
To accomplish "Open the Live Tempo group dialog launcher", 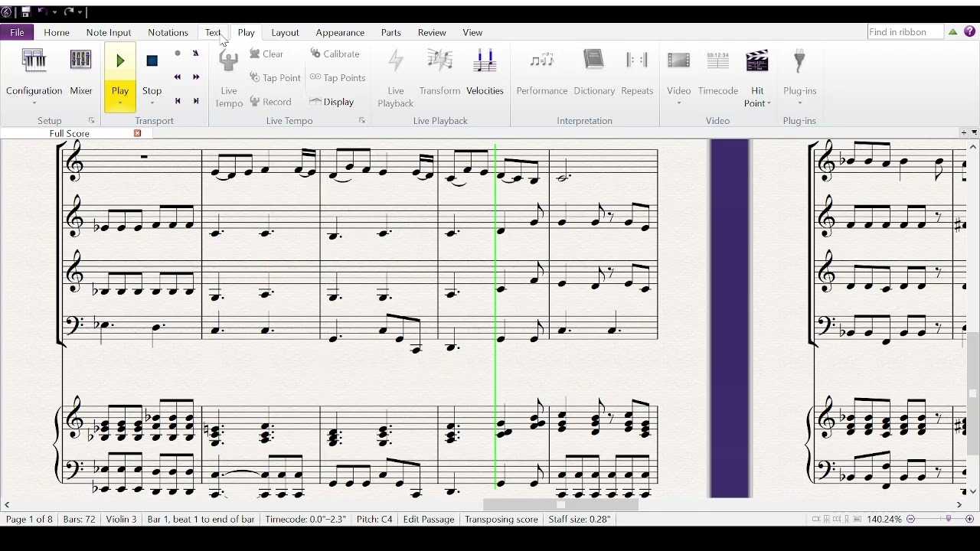I will click(362, 121).
